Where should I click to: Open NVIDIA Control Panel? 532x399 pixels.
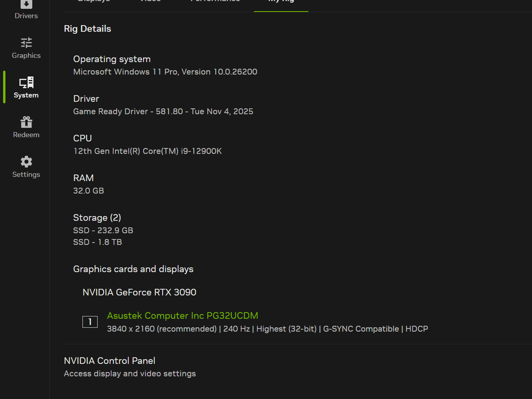(x=110, y=361)
